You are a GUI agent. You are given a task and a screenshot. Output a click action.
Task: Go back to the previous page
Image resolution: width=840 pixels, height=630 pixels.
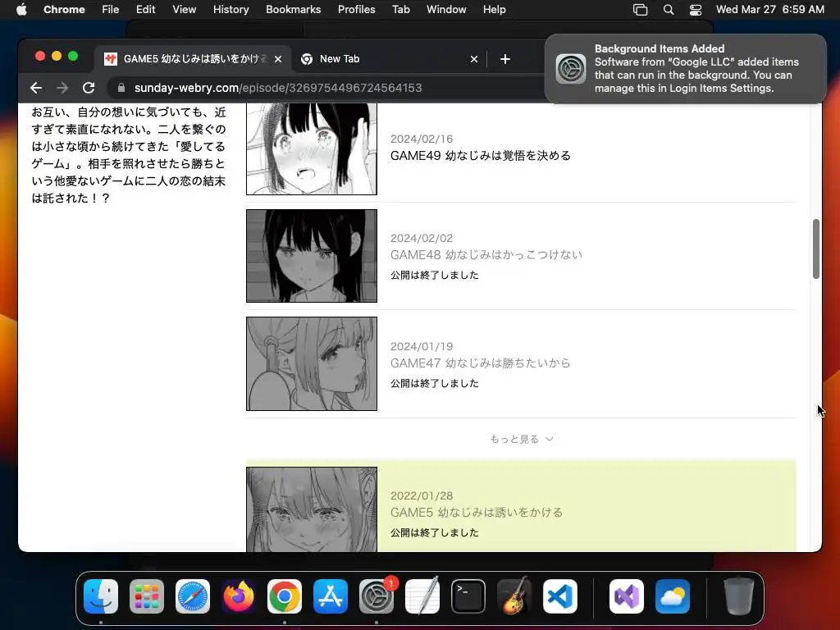coord(36,88)
